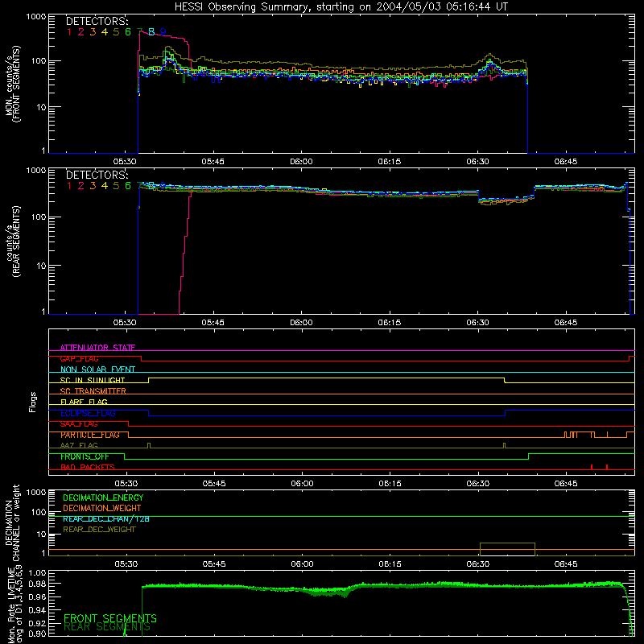The width and height of the screenshot is (644, 644).
Task: Select detector 1 in the front segments legend
Action: tap(69, 32)
